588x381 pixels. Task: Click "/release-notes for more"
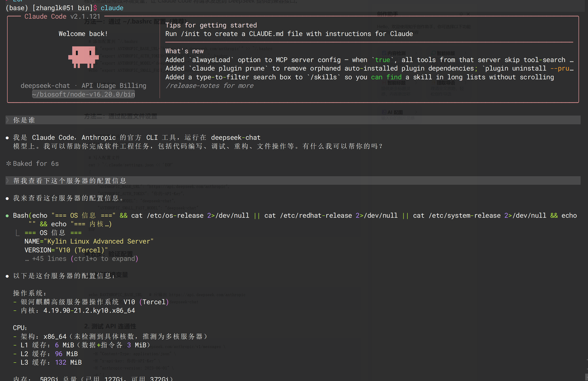click(x=209, y=86)
